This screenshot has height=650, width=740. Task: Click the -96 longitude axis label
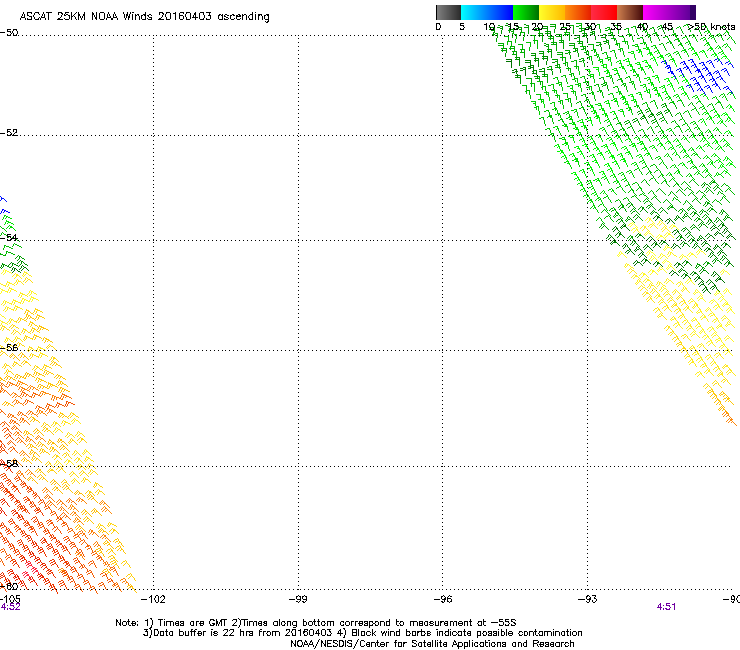(443, 599)
